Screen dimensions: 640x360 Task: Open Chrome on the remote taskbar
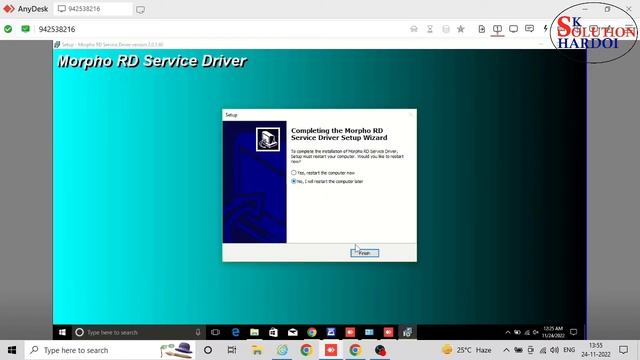click(312, 332)
